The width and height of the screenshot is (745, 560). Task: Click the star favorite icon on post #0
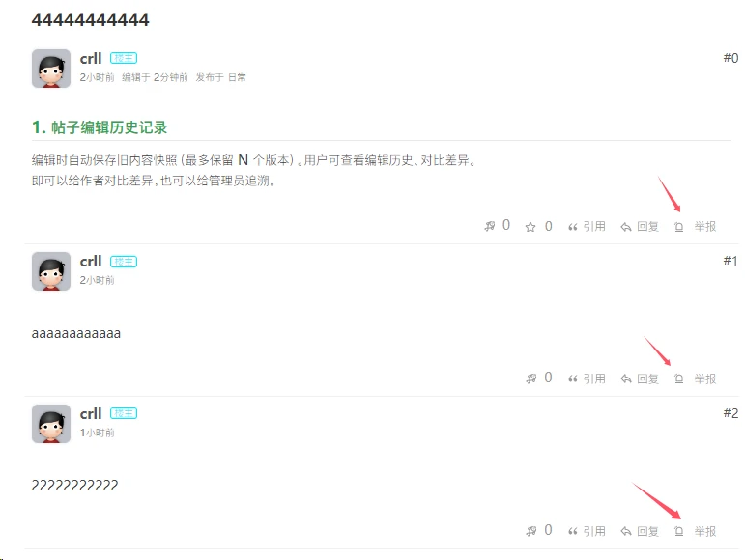click(x=530, y=227)
